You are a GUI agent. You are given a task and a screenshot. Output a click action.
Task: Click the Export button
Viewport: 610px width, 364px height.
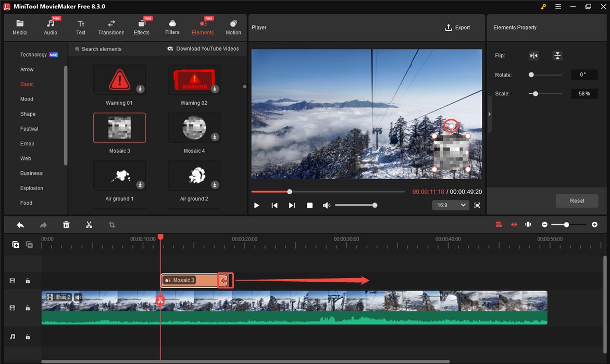pos(457,28)
